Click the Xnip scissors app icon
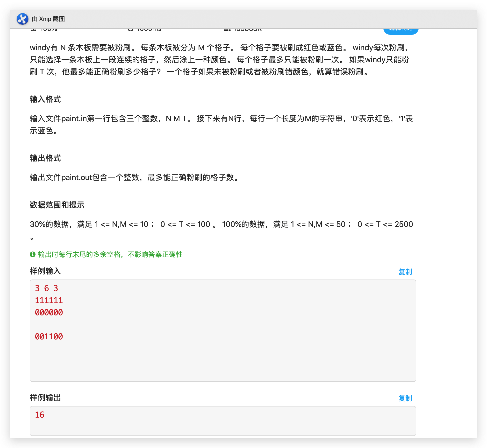The width and height of the screenshot is (487, 448). pyautogui.click(x=22, y=19)
